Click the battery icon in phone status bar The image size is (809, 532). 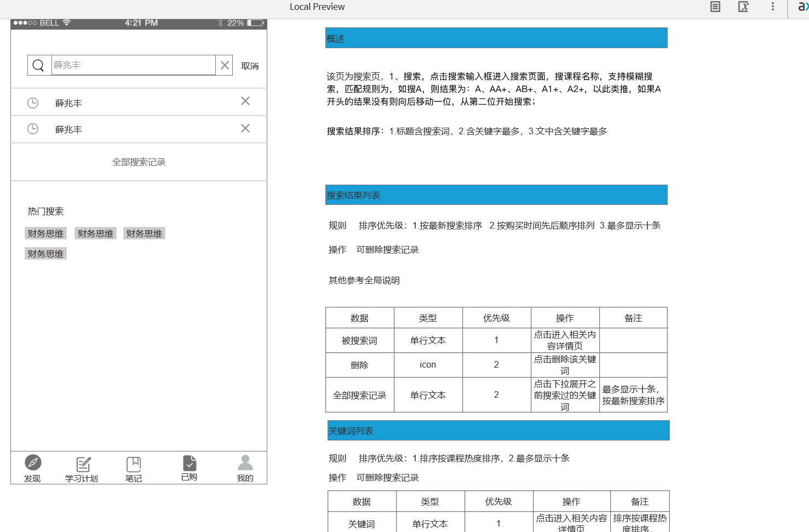(256, 23)
